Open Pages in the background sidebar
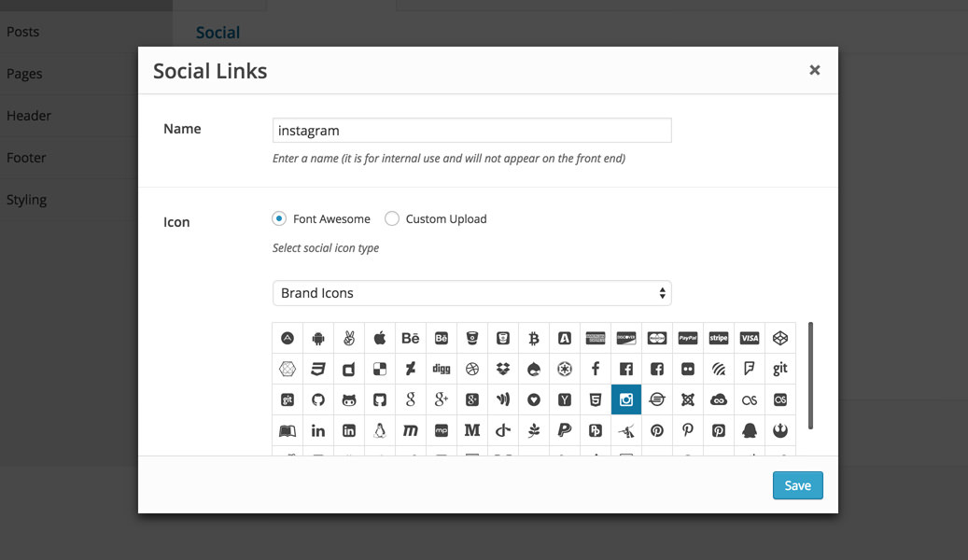This screenshot has width=968, height=560. pyautogui.click(x=24, y=74)
